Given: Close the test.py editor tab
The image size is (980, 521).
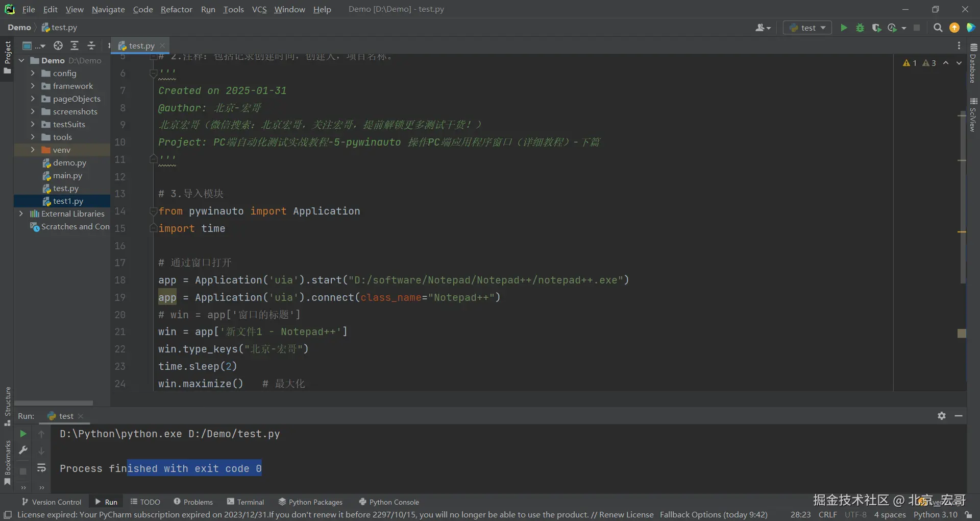Looking at the screenshot, I should (162, 45).
